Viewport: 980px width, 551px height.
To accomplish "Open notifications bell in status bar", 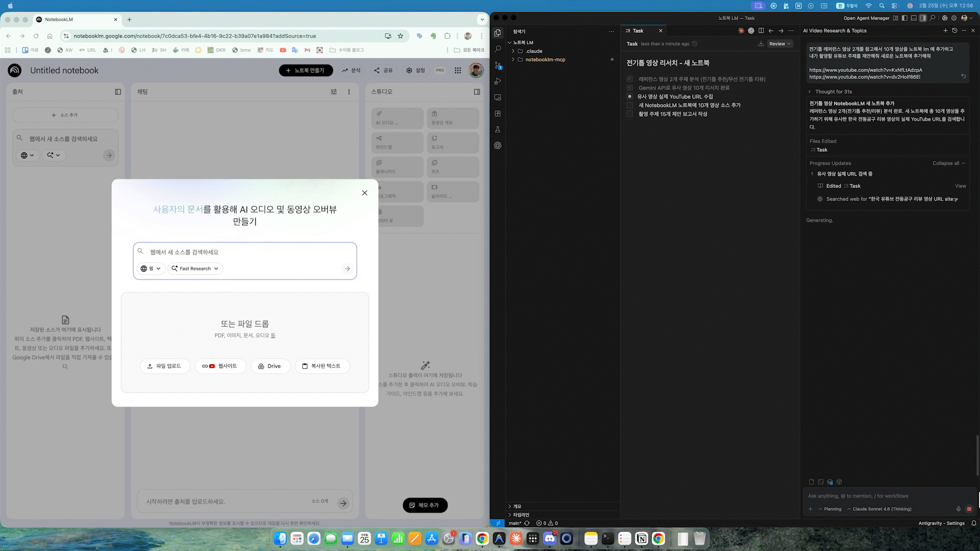I will (x=974, y=523).
